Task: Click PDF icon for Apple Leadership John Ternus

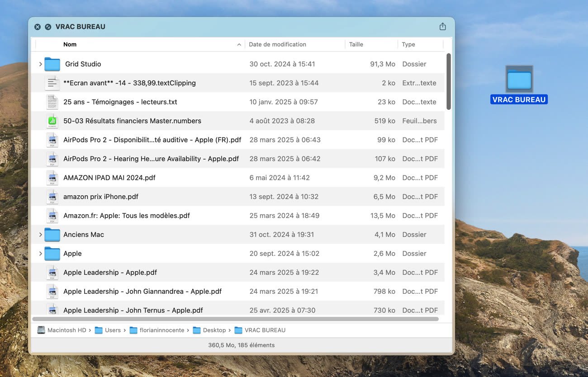Action: coord(52,310)
